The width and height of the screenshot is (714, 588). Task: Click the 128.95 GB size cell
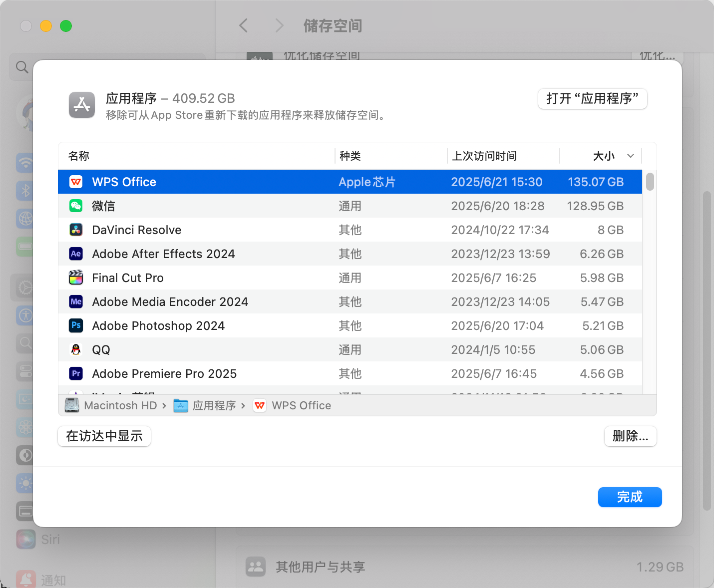595,206
